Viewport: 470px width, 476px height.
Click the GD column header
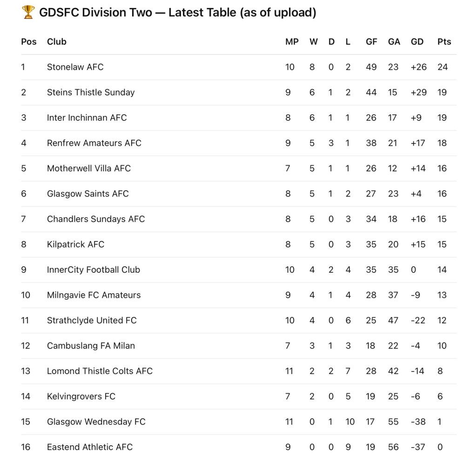pyautogui.click(x=417, y=42)
